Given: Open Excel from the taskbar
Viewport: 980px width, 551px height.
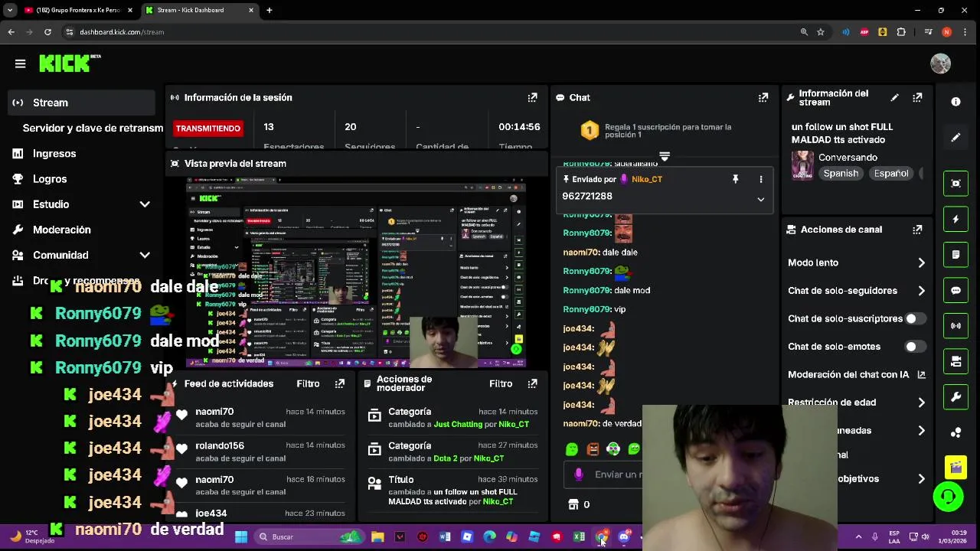Looking at the screenshot, I should 579,536.
